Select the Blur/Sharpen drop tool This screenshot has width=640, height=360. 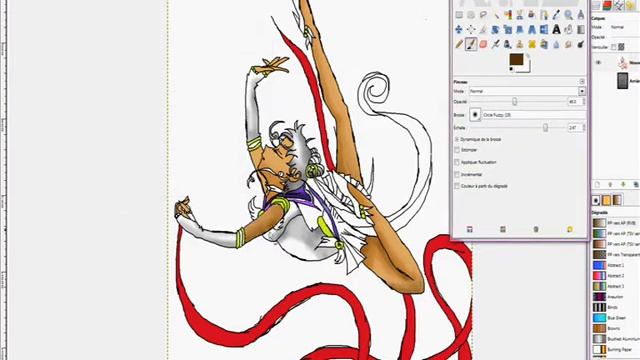(556, 44)
